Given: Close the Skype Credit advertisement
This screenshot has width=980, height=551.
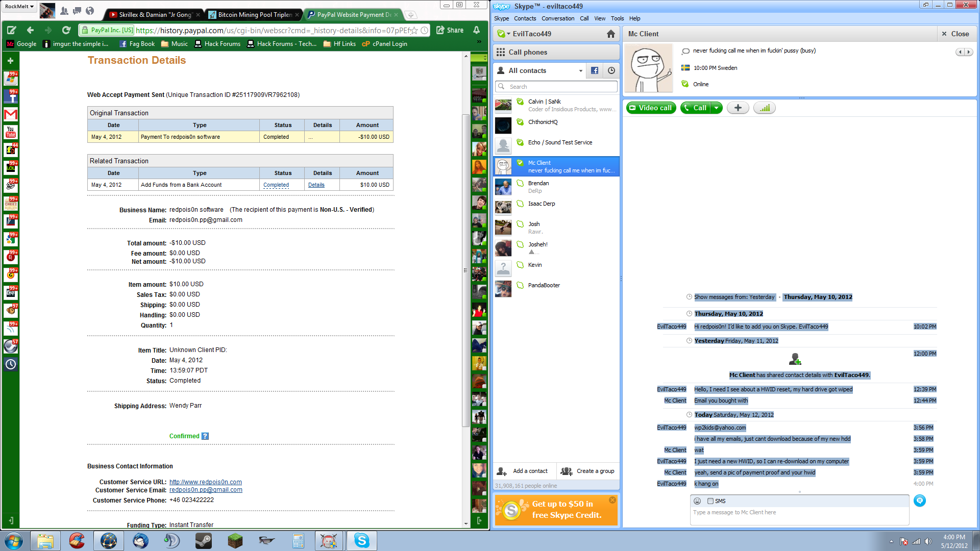Looking at the screenshot, I should click(612, 500).
